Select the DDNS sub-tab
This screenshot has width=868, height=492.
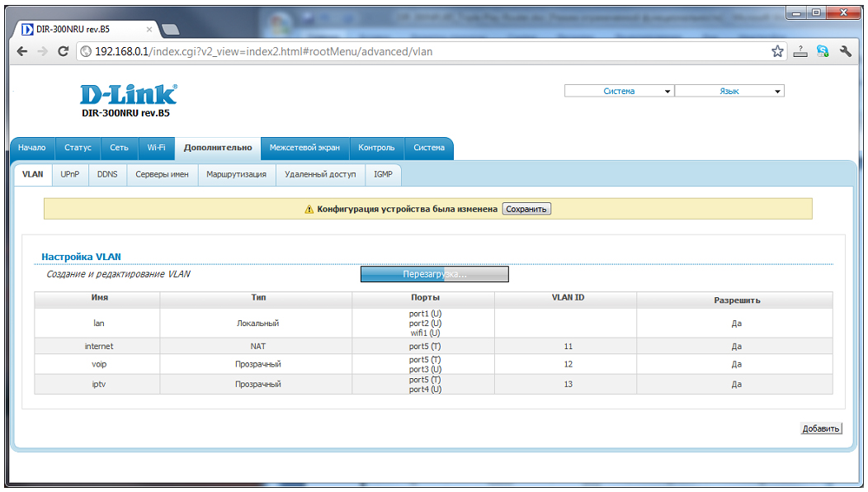click(x=107, y=174)
